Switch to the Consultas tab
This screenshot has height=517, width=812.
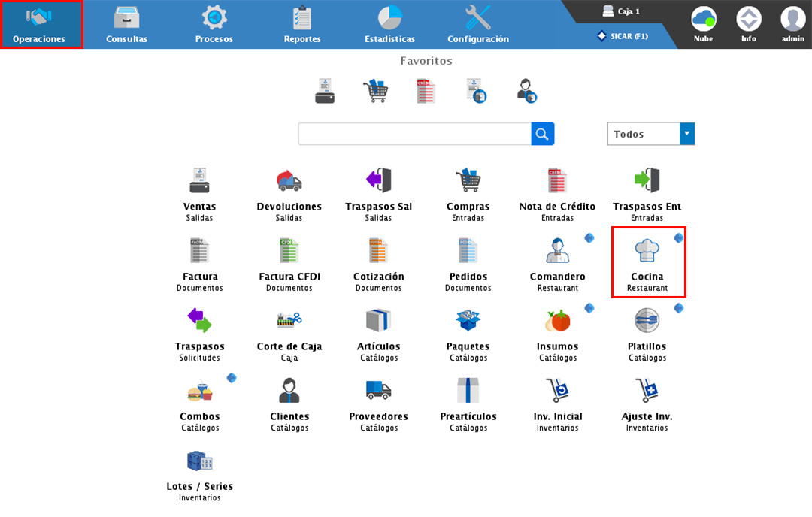click(x=126, y=24)
